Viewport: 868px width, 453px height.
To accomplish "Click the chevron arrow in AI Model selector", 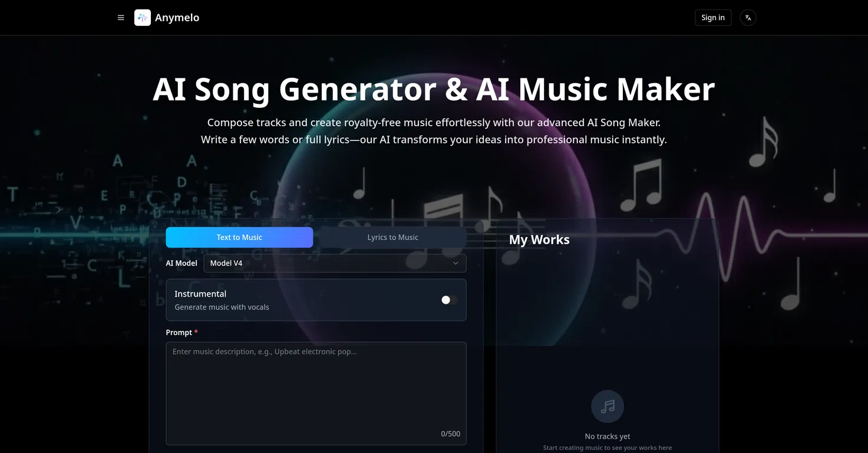I will (456, 263).
